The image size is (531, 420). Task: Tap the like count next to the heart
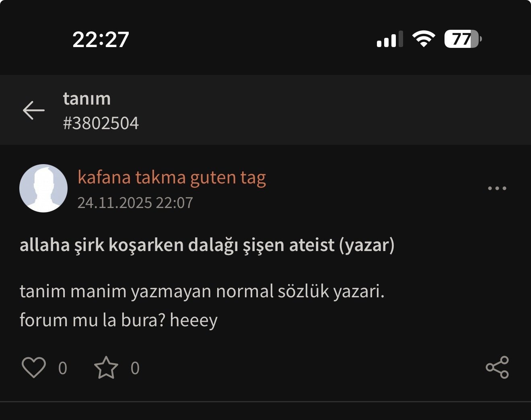(x=63, y=368)
